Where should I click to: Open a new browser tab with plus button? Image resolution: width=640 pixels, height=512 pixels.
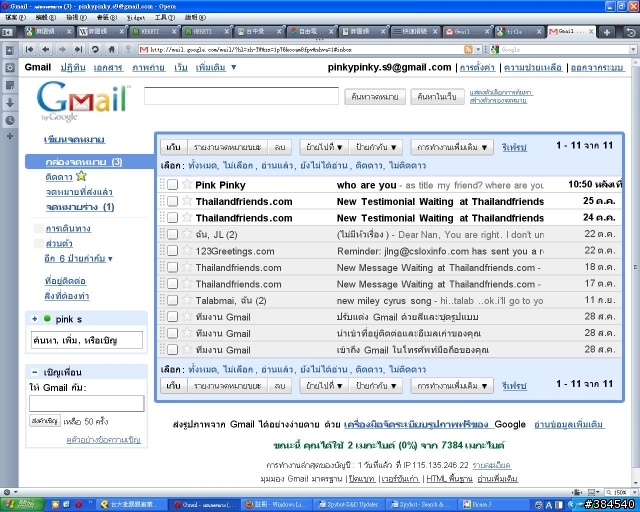tap(607, 32)
